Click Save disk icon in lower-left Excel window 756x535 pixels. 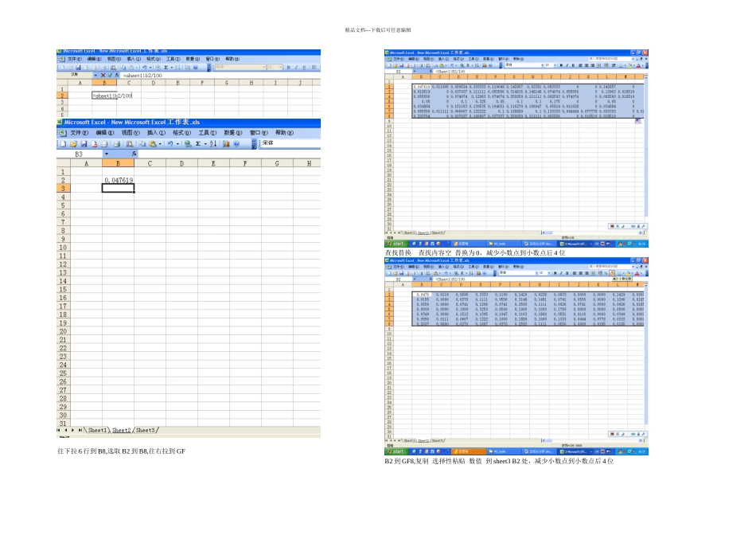coord(84,144)
